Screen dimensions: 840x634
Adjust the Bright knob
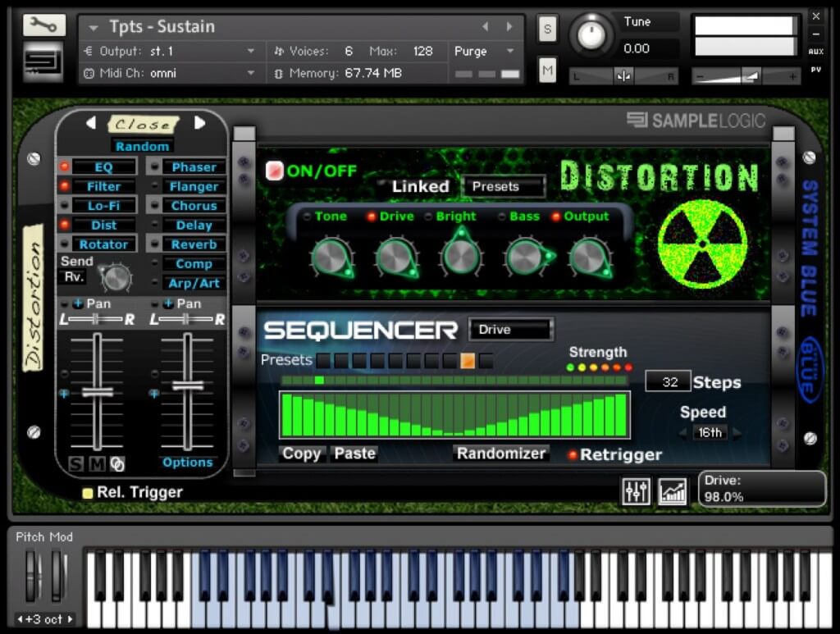[x=461, y=256]
